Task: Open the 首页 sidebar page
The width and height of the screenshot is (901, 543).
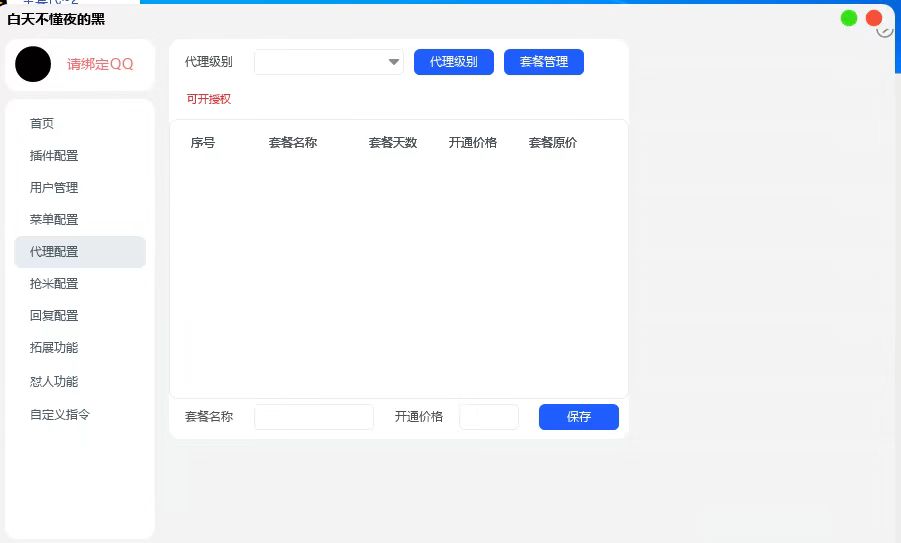Action: (x=42, y=124)
